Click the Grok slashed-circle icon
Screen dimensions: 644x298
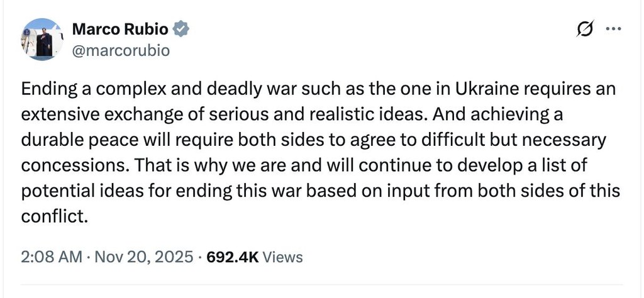tap(584, 30)
